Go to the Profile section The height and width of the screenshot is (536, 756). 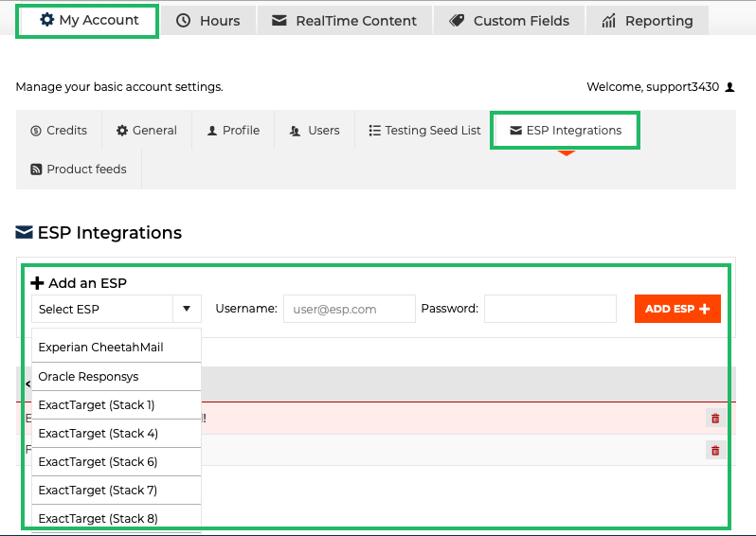click(233, 131)
